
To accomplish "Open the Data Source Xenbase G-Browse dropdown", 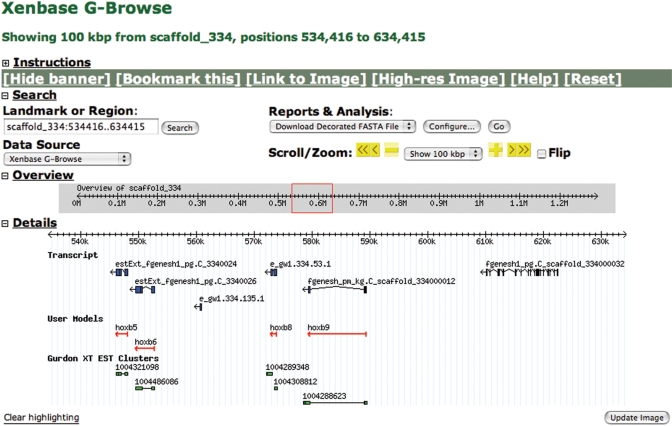I will [x=67, y=158].
